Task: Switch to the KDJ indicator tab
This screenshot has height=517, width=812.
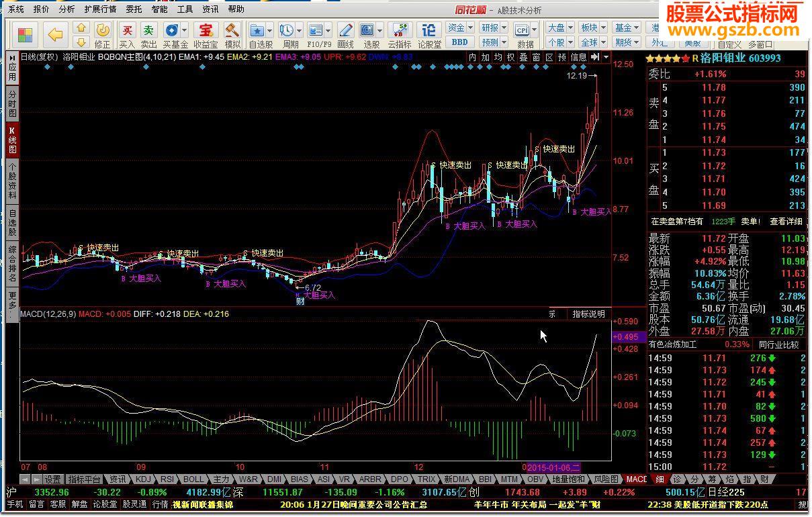Action: pyautogui.click(x=143, y=479)
